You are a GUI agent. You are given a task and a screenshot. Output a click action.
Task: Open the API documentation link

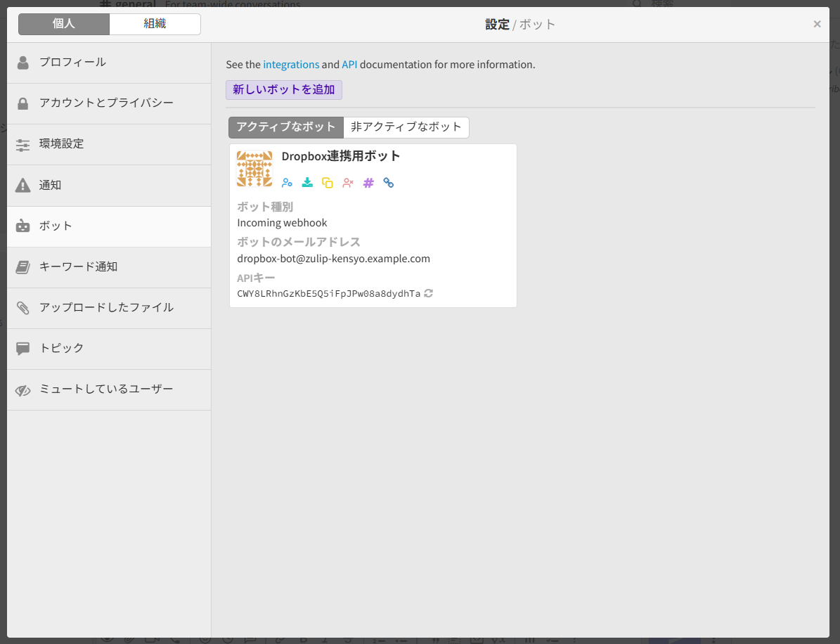point(349,65)
